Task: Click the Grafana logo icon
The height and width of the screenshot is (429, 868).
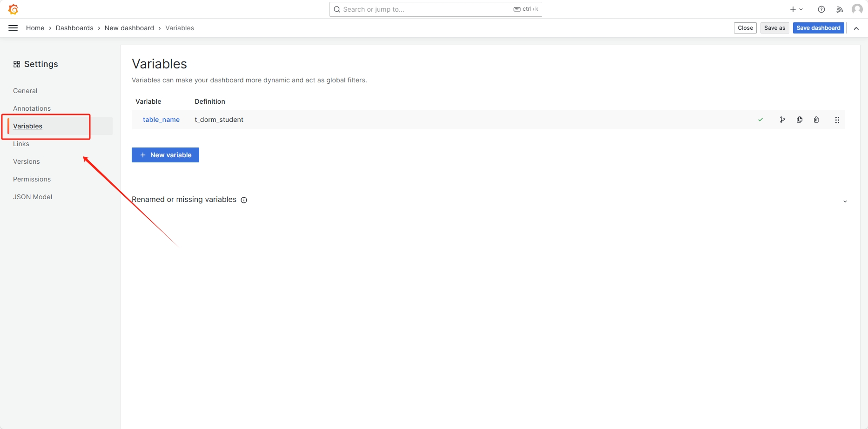Action: (13, 9)
